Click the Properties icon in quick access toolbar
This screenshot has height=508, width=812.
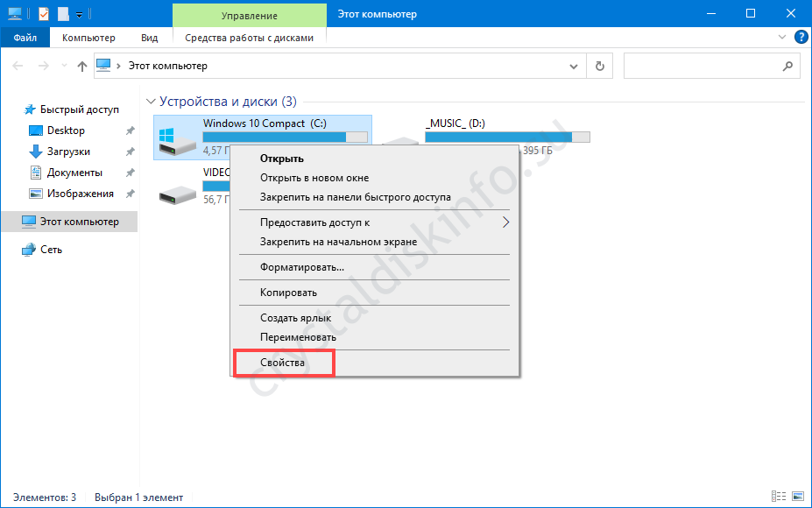point(44,14)
